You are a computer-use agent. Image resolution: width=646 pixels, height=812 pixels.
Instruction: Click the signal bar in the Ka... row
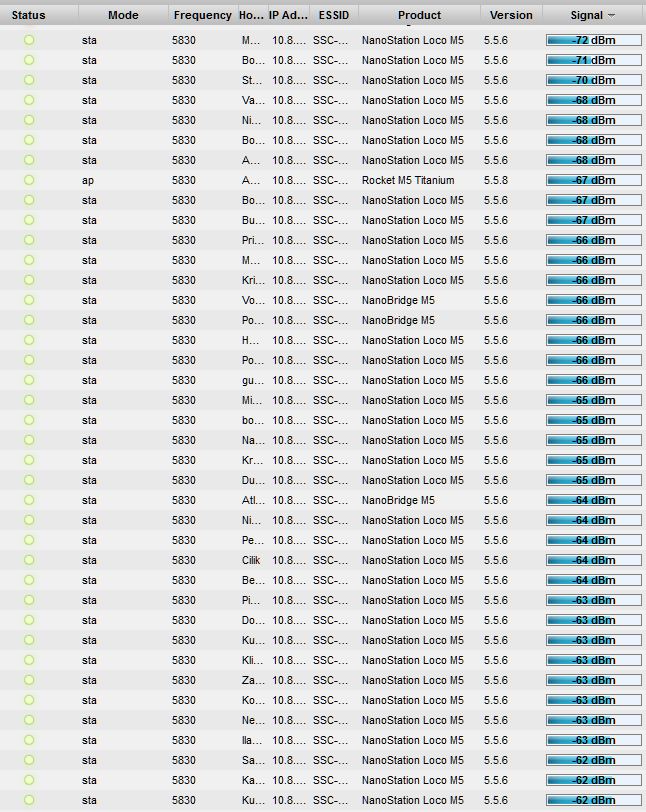(x=594, y=780)
